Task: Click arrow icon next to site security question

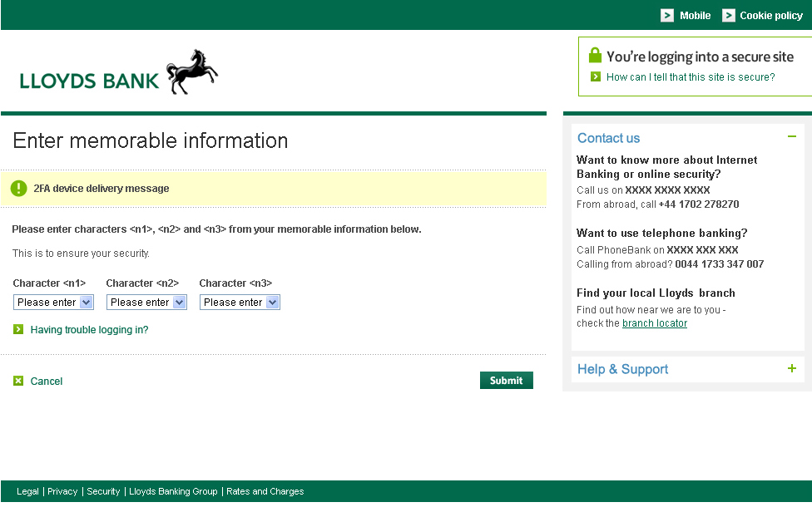Action: [596, 76]
